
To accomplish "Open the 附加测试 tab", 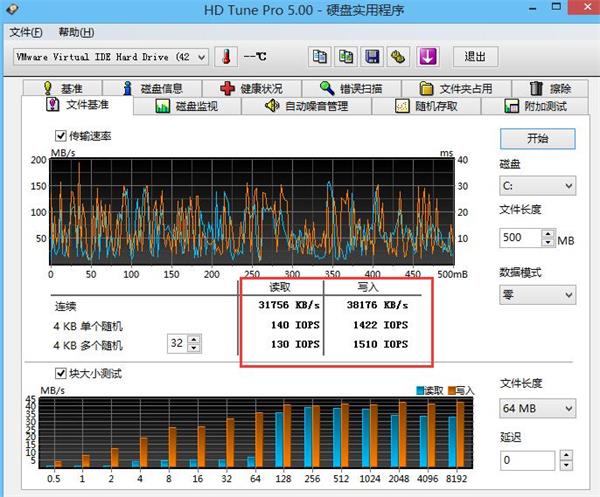I will (x=535, y=106).
